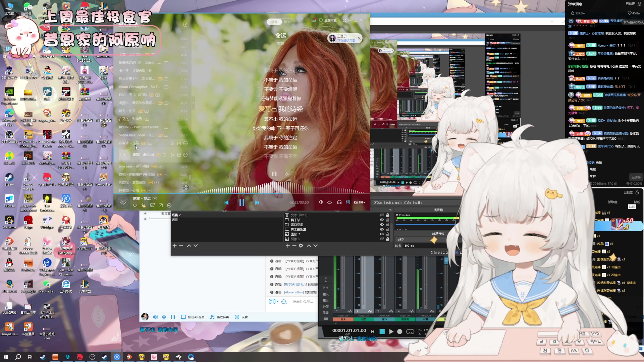Skip to next track in music player
This screenshot has height=362, width=644.
(257, 202)
